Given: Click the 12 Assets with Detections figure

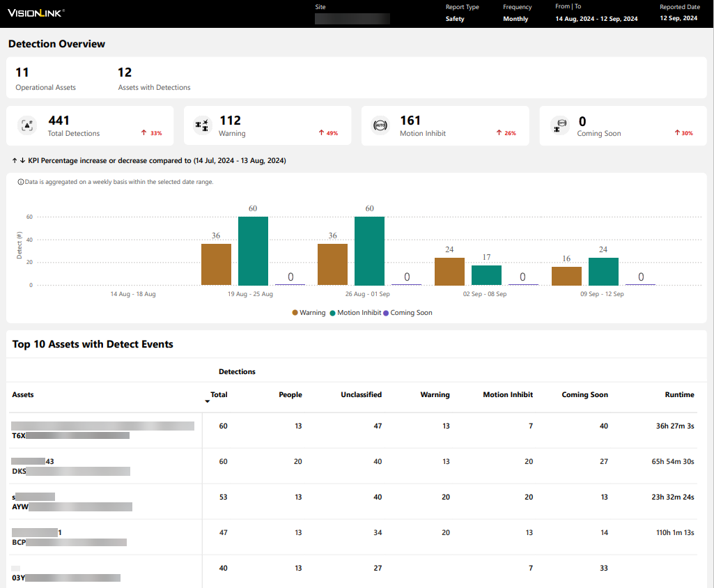Looking at the screenshot, I should [x=125, y=72].
